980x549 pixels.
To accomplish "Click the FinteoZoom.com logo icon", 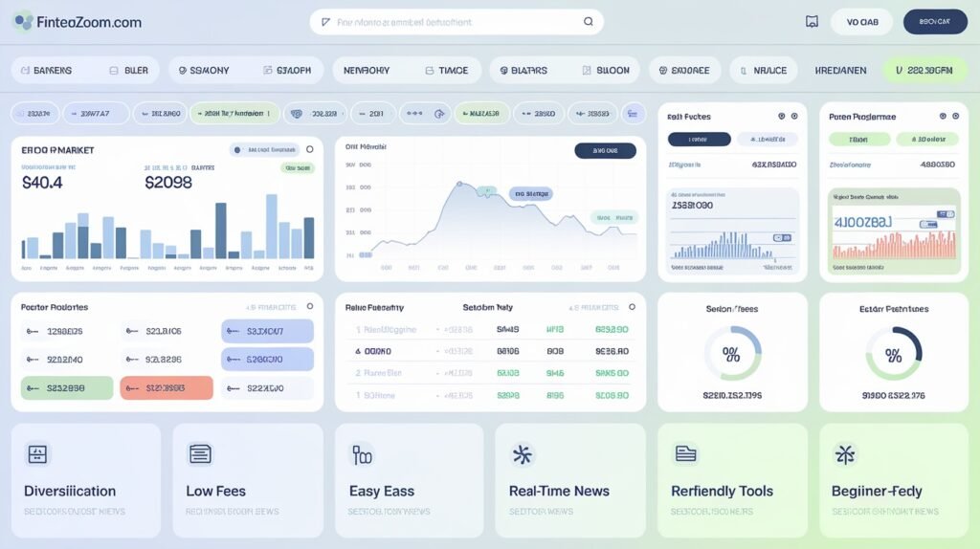I will pyautogui.click(x=24, y=22).
